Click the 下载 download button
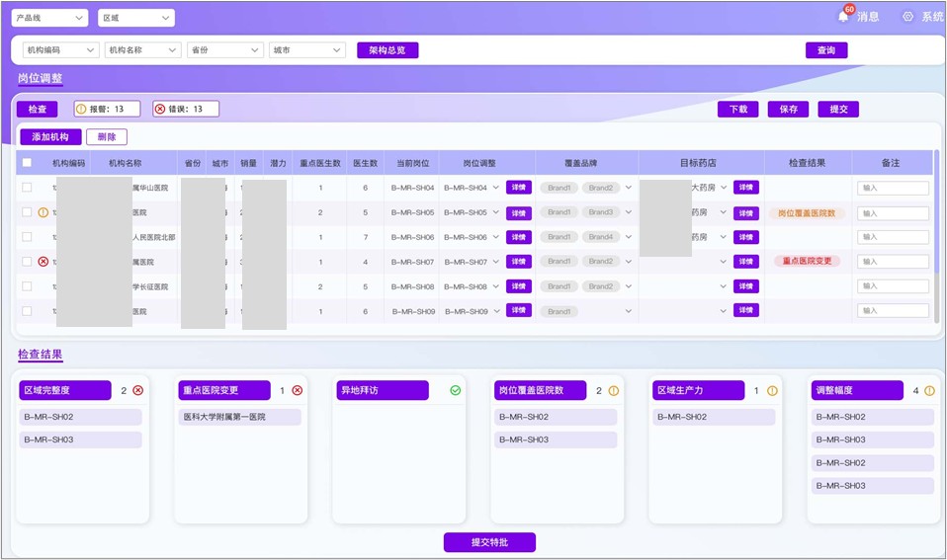 click(x=738, y=110)
